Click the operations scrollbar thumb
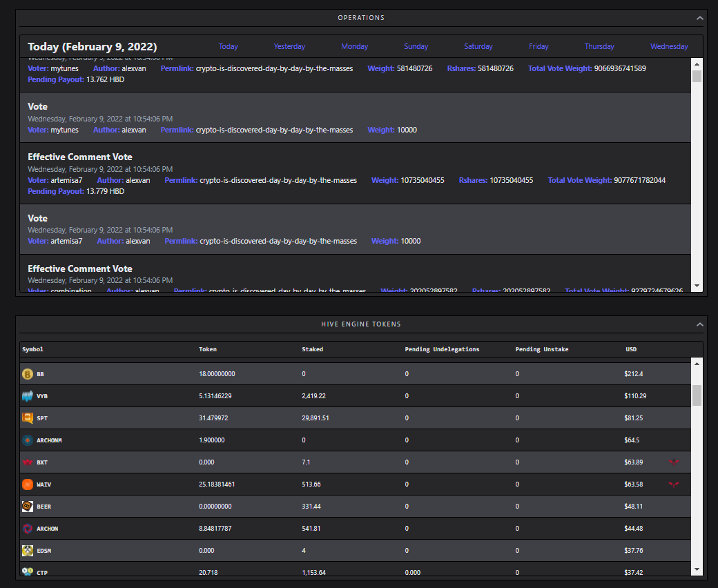This screenshot has height=588, width=718. click(x=697, y=76)
